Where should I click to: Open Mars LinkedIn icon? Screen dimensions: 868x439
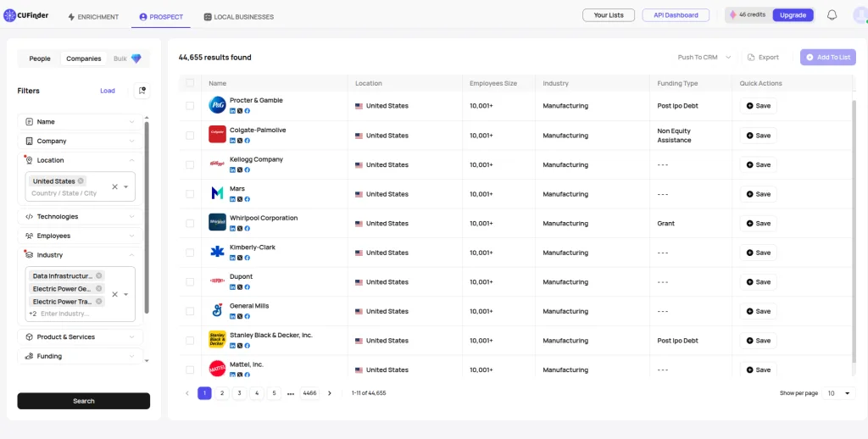click(232, 199)
